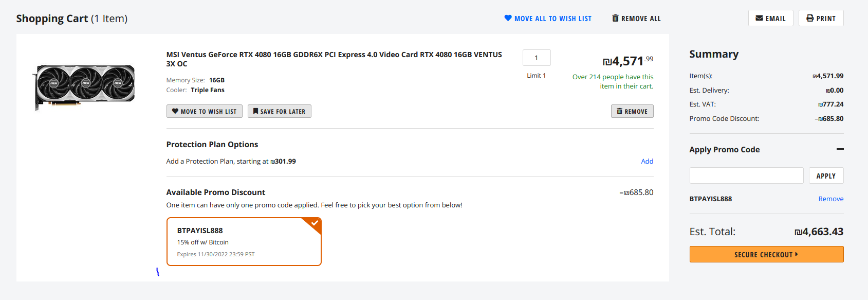Click the Move All to Wish List text
This screenshot has width=868, height=300.
(x=552, y=19)
